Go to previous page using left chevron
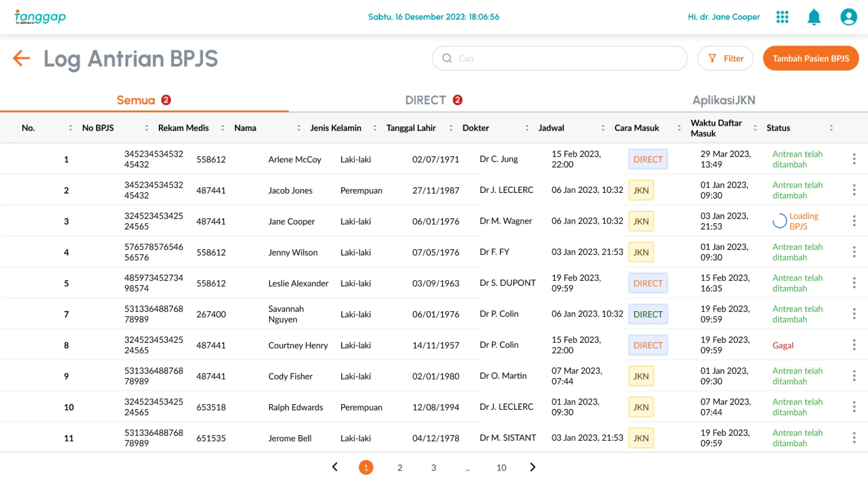Screen dimensions: 868x482 [335, 467]
